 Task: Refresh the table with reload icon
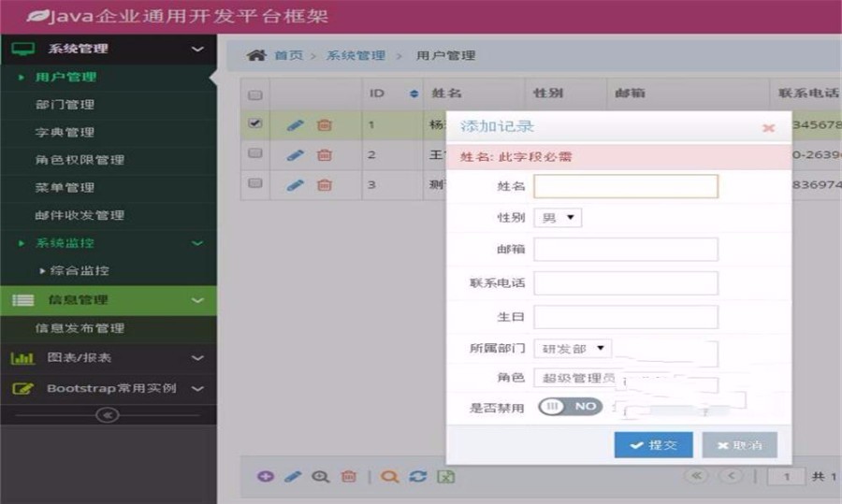pyautogui.click(x=418, y=476)
